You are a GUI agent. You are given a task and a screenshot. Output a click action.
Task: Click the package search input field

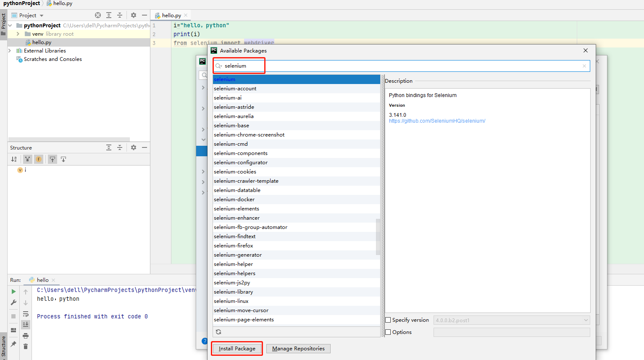pyautogui.click(x=402, y=66)
